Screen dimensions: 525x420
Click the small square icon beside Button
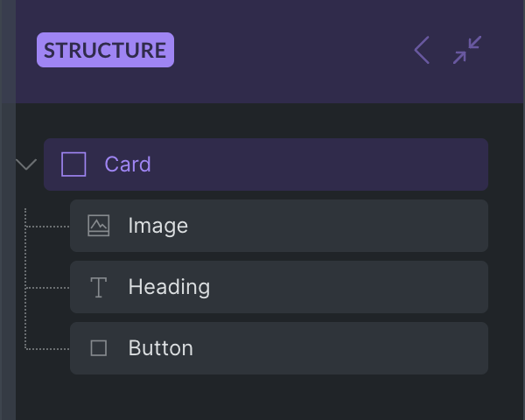pos(99,348)
